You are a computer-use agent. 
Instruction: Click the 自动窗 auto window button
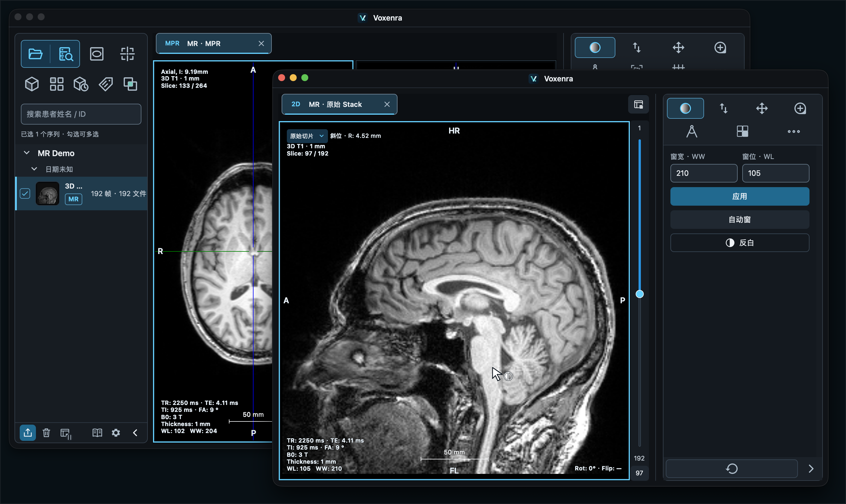pyautogui.click(x=740, y=219)
